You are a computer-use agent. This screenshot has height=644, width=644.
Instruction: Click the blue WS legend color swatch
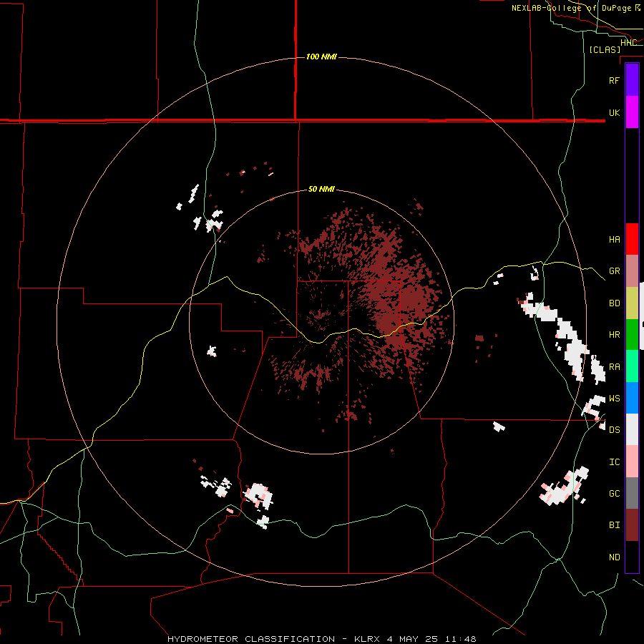(x=632, y=398)
